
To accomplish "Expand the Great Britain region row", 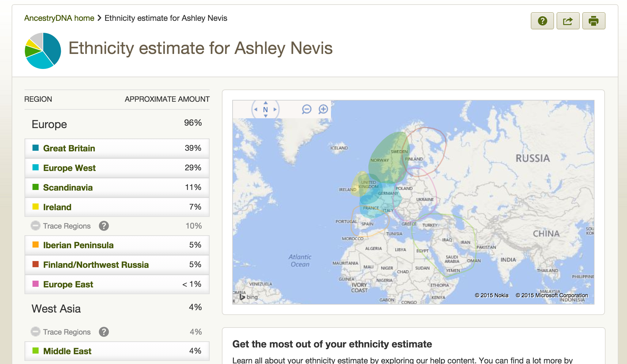I will click(x=117, y=148).
